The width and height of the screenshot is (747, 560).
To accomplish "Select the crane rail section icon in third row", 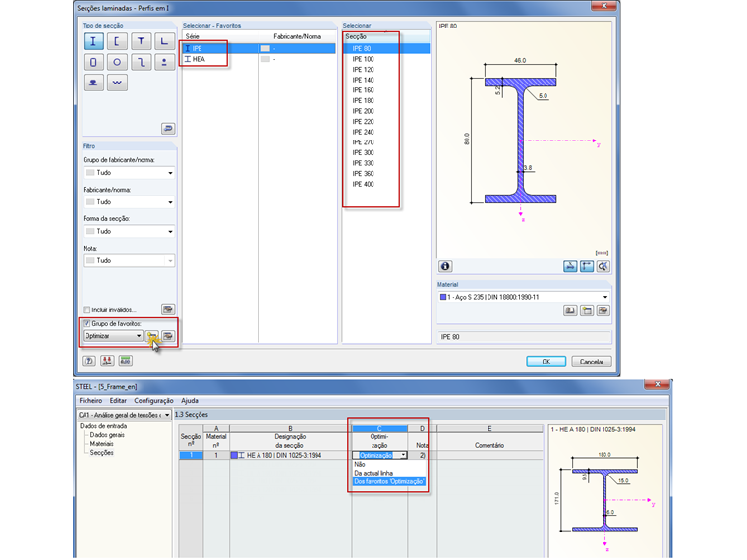I will point(93,83).
